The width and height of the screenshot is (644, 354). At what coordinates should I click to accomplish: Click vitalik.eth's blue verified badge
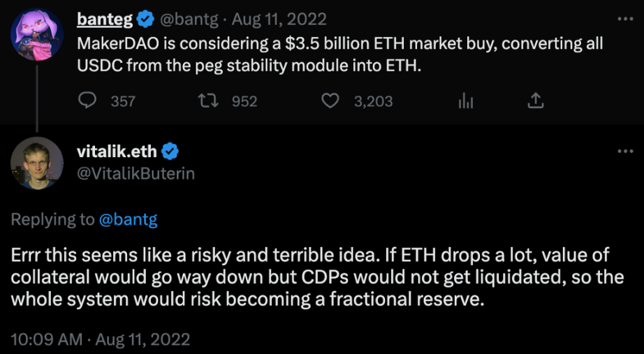171,150
